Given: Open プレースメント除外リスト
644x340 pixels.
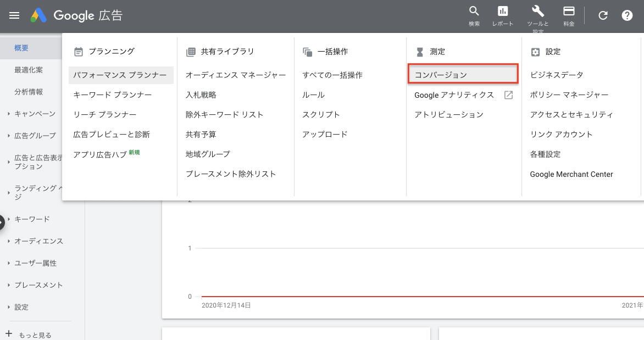Looking at the screenshot, I should point(231,174).
